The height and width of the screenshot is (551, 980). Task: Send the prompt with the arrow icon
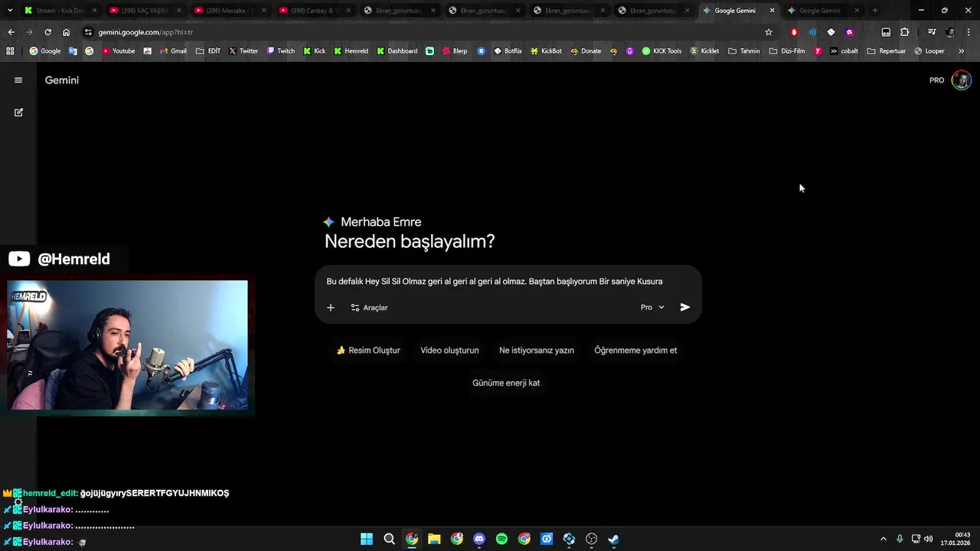point(685,307)
